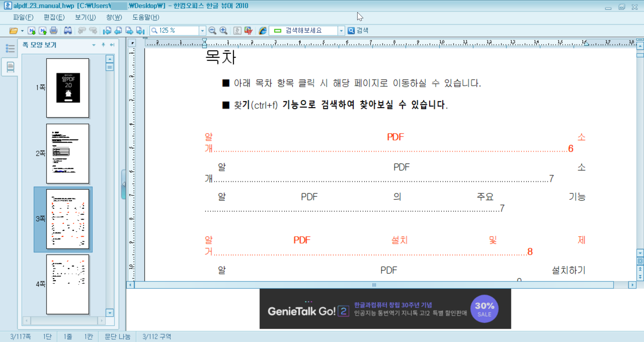Click the GenieTalk Go! advertisement banner
The height and width of the screenshot is (342, 644).
pyautogui.click(x=385, y=309)
